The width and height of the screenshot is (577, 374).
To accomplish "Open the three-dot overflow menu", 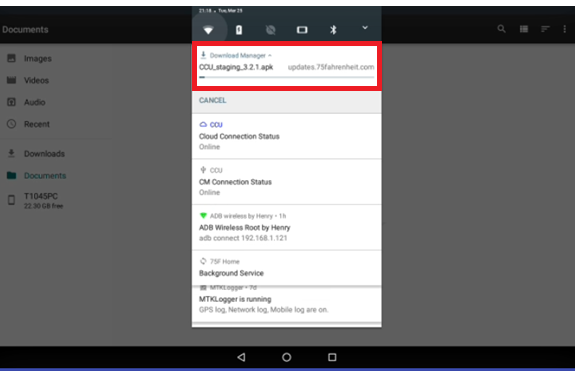I will pos(564,29).
